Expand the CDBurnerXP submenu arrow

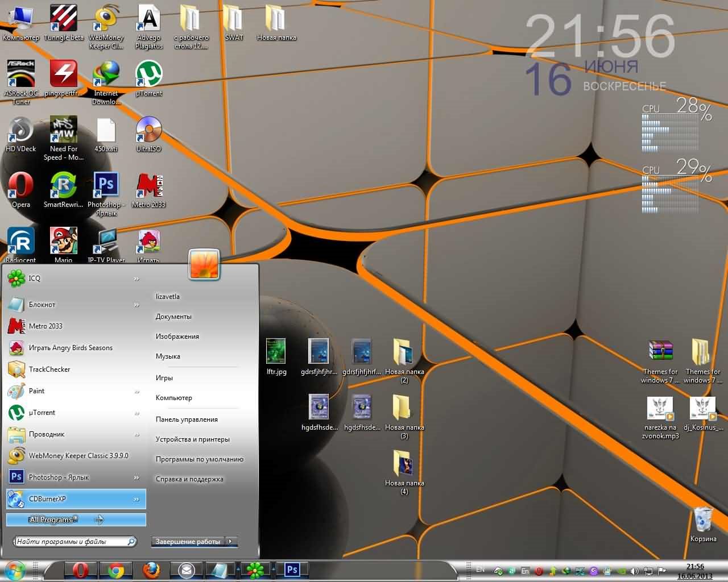[x=136, y=499]
